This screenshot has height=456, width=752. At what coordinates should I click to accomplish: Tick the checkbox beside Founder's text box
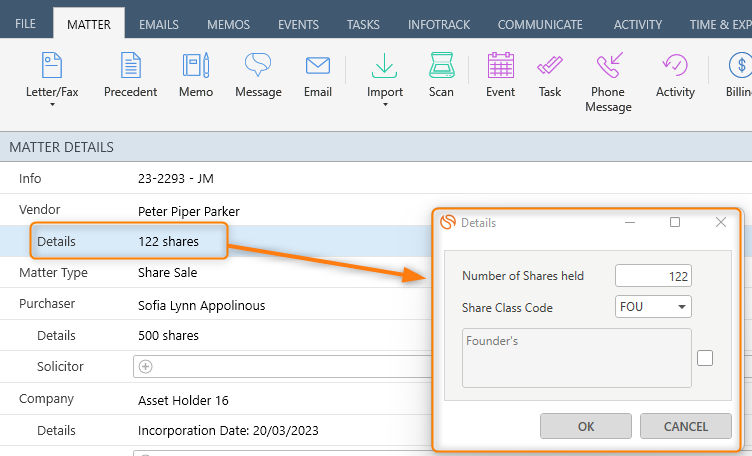tap(705, 358)
